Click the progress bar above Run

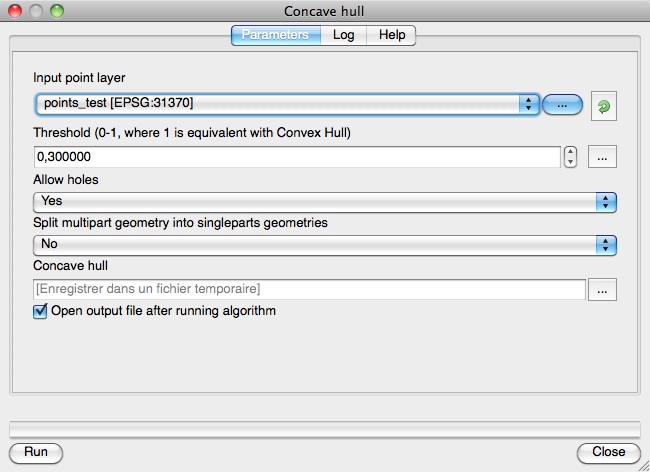coord(324,429)
